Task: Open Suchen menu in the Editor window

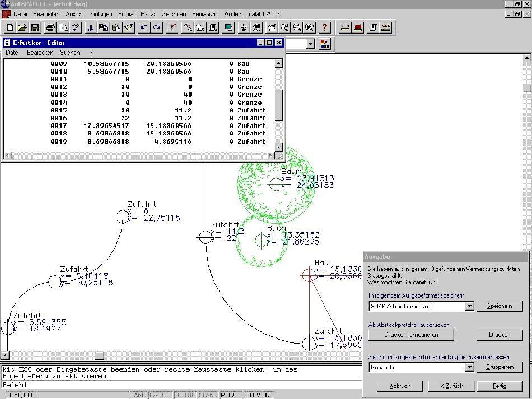Action: point(70,53)
